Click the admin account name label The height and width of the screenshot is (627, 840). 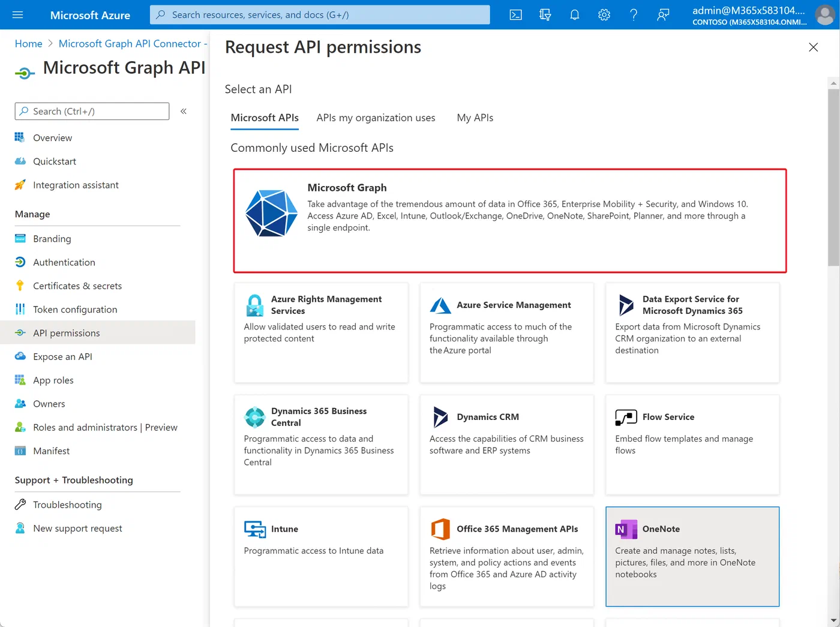(749, 10)
